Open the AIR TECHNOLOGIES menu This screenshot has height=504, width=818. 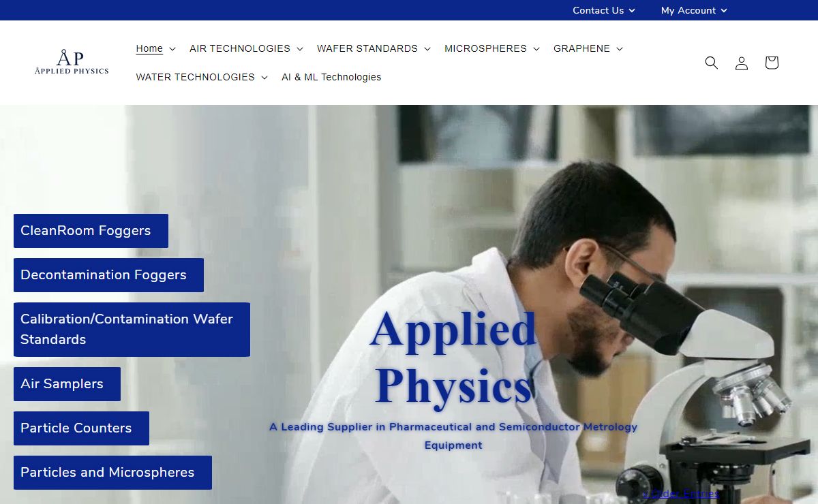tap(246, 48)
